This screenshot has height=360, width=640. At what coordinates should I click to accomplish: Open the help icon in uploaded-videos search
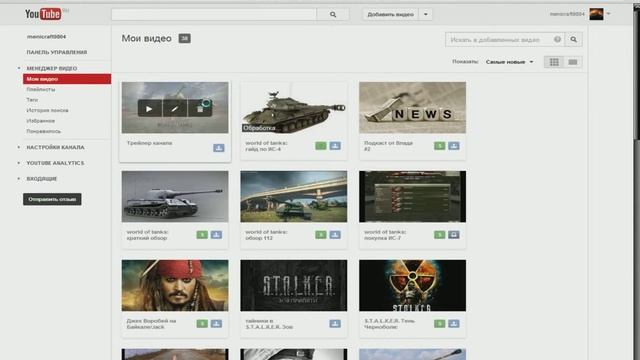(x=557, y=40)
